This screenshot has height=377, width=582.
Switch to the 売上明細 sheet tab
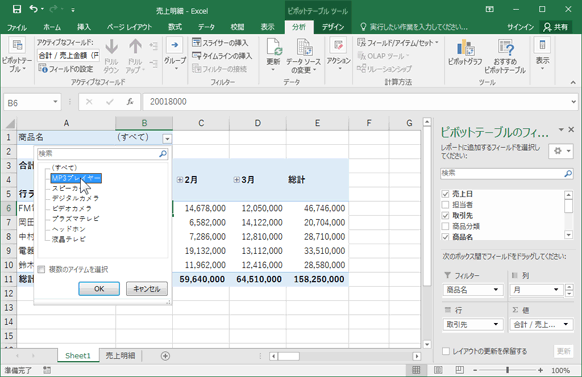(120, 355)
